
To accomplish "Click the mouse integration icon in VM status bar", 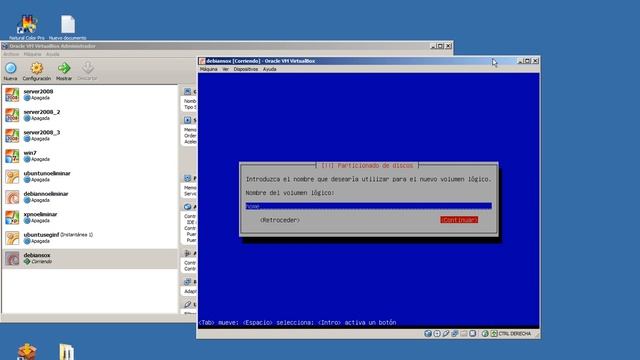I will pos(485,333).
